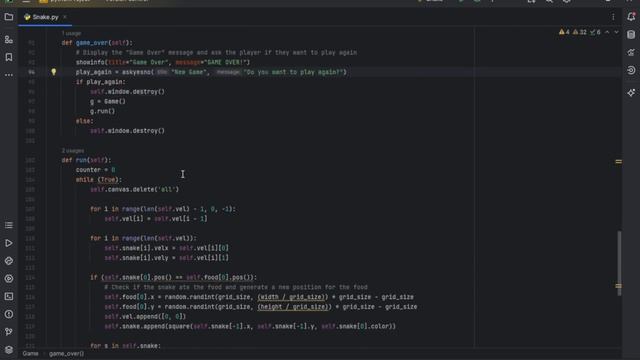Click the 'play_again = askyesno' line
This screenshot has width=640, height=360.
pyautogui.click(x=211, y=72)
